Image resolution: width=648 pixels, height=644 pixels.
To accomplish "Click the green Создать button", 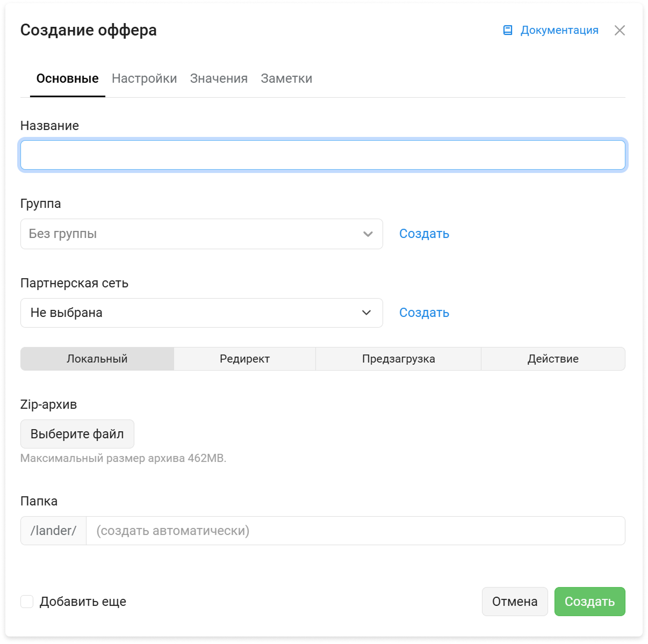I will tap(590, 602).
